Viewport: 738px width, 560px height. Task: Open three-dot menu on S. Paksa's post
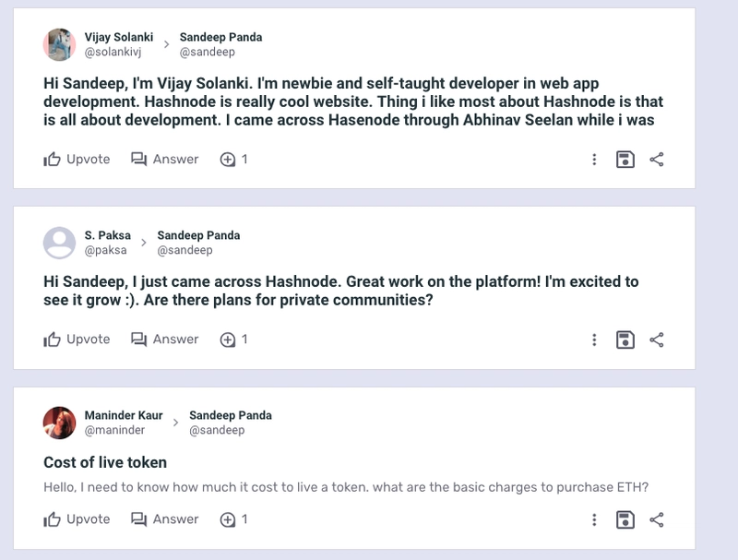point(594,340)
